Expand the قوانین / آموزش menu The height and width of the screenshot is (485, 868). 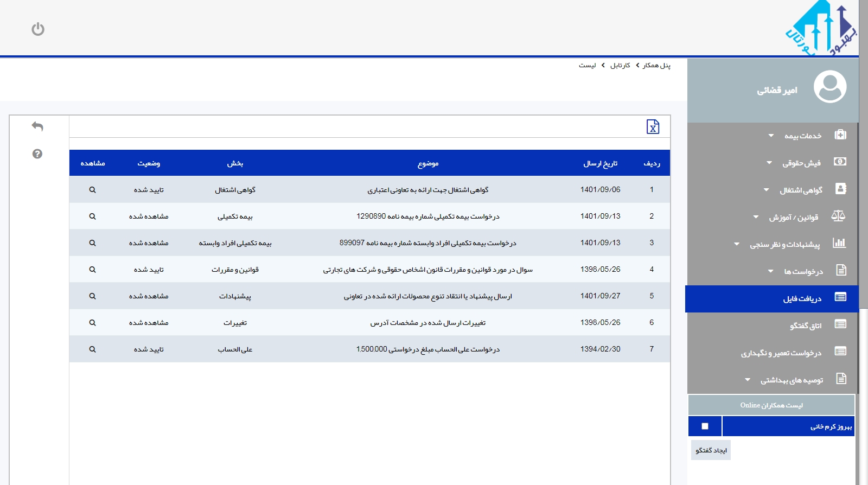pos(793,217)
